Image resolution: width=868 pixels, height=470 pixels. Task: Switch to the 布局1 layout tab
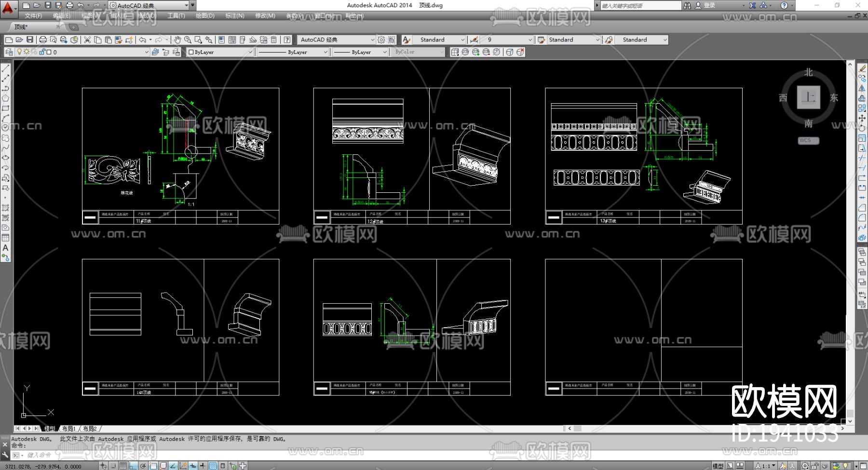tap(68, 429)
